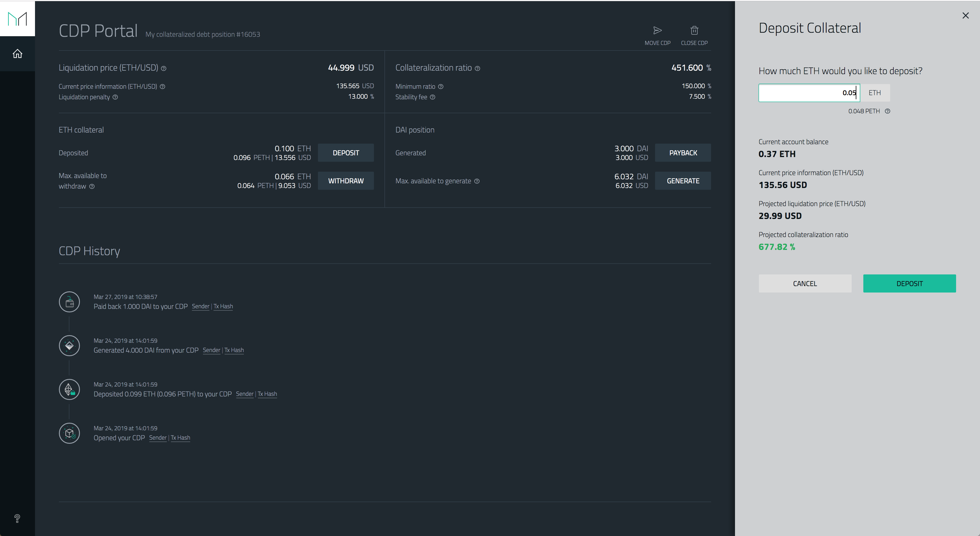
Task: Click the Maker logo in the sidebar
Action: [17, 19]
